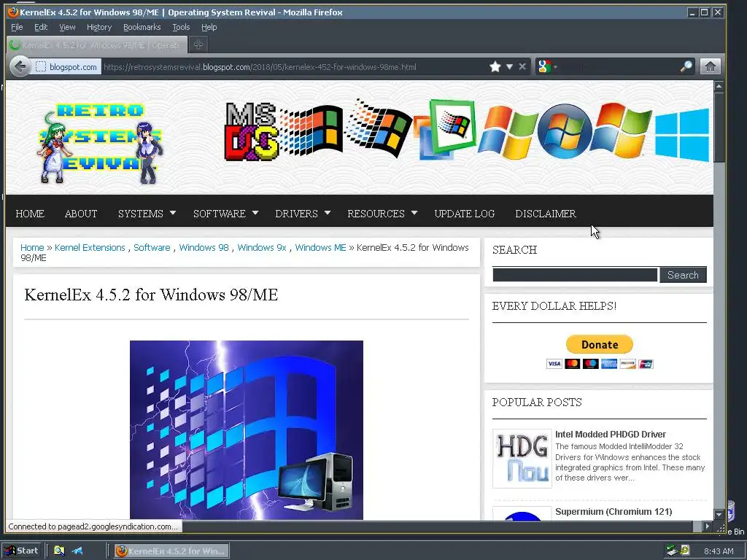Click the KernelEx lightning Windows logo image

pyautogui.click(x=247, y=430)
